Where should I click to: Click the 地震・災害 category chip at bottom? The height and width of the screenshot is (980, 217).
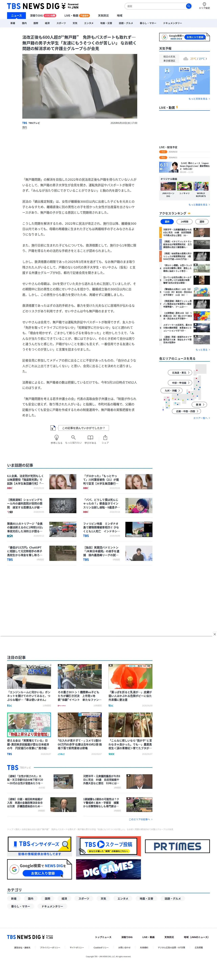click(x=146, y=899)
